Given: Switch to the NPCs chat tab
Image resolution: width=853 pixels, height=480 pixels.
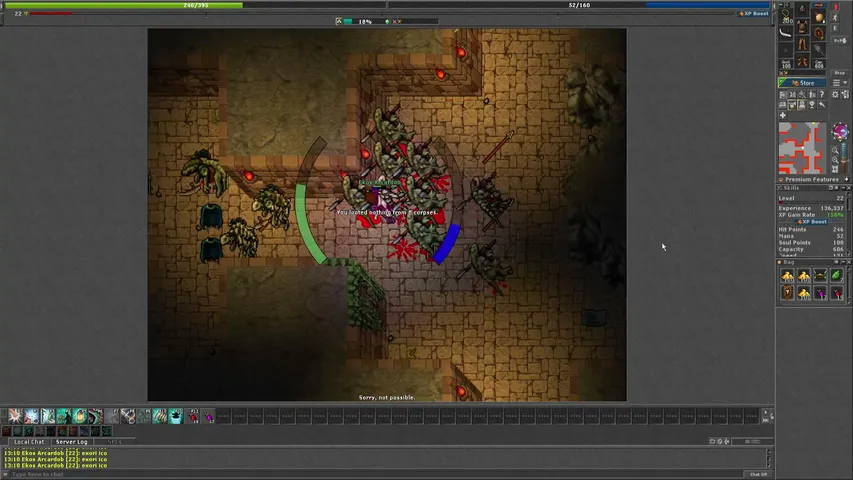Looking at the screenshot, I should pos(114,442).
